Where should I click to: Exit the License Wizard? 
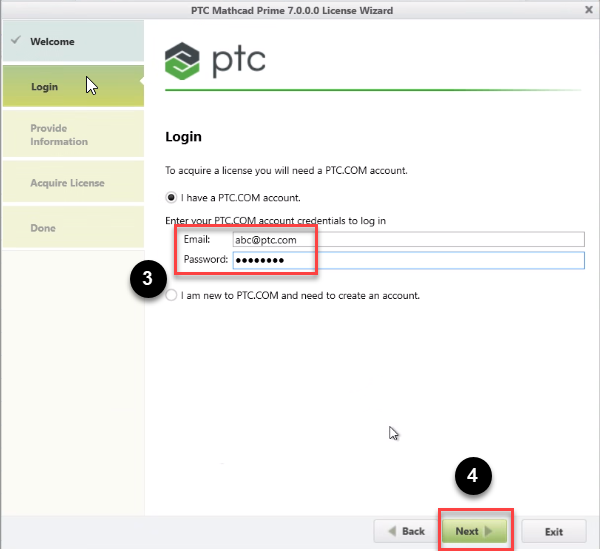pyautogui.click(x=554, y=531)
